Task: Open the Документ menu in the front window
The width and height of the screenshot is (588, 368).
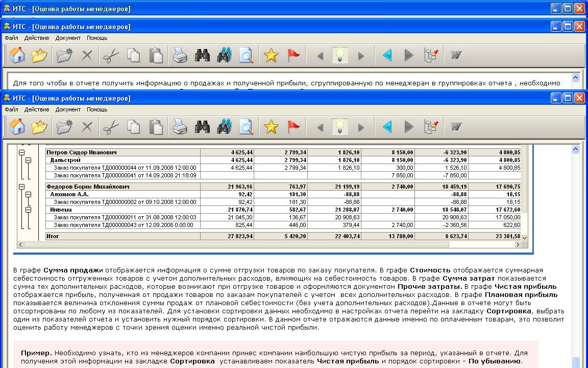Action: [x=68, y=109]
